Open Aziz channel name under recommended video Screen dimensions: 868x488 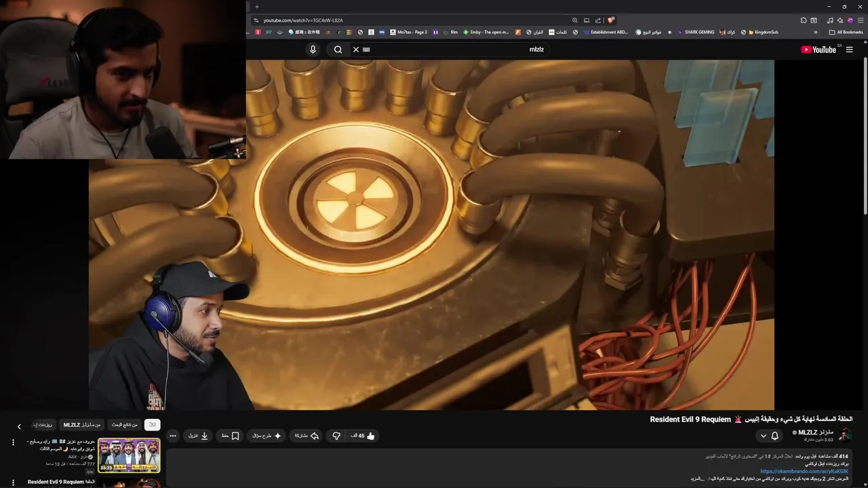tap(82, 457)
